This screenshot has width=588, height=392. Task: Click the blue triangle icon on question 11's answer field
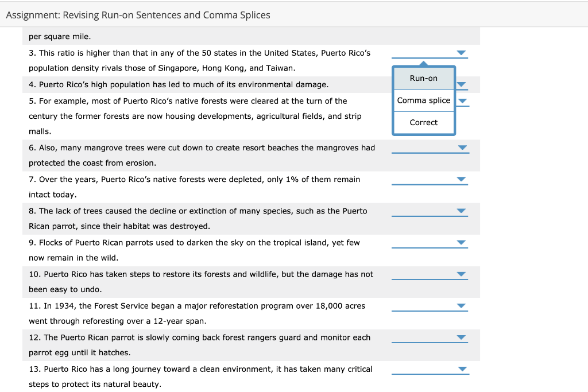click(462, 305)
